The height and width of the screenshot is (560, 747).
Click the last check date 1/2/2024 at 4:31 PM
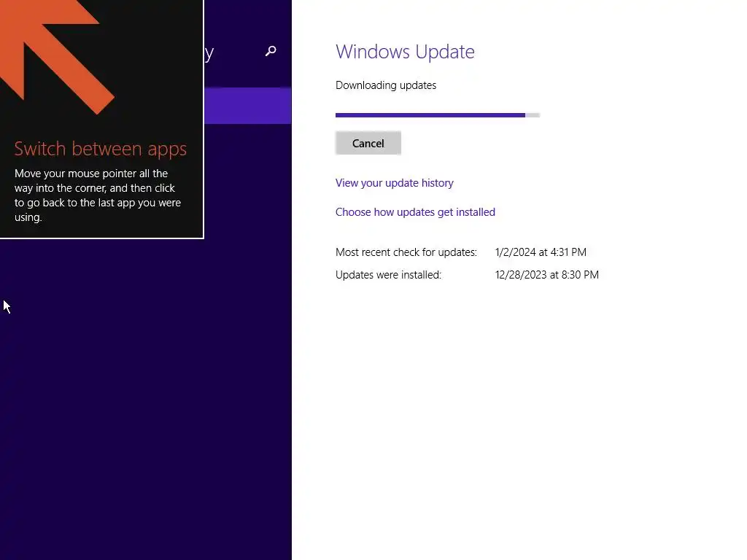541,252
